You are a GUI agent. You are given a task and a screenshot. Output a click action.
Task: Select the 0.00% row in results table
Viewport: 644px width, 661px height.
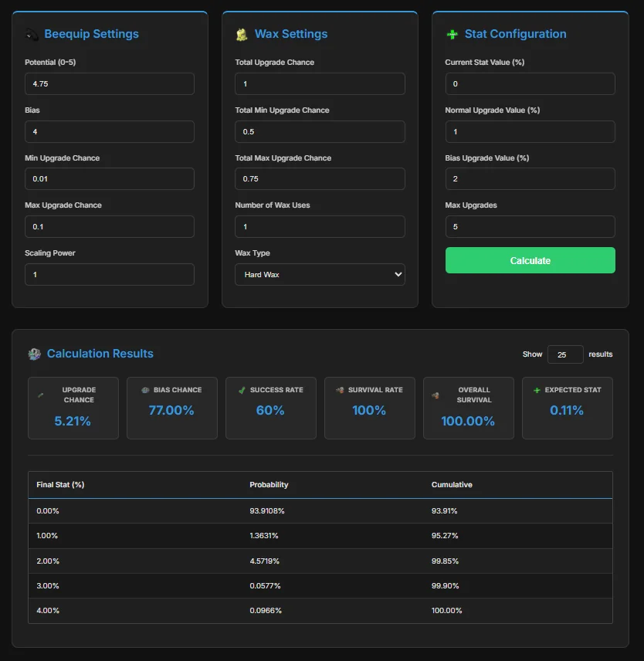(320, 510)
